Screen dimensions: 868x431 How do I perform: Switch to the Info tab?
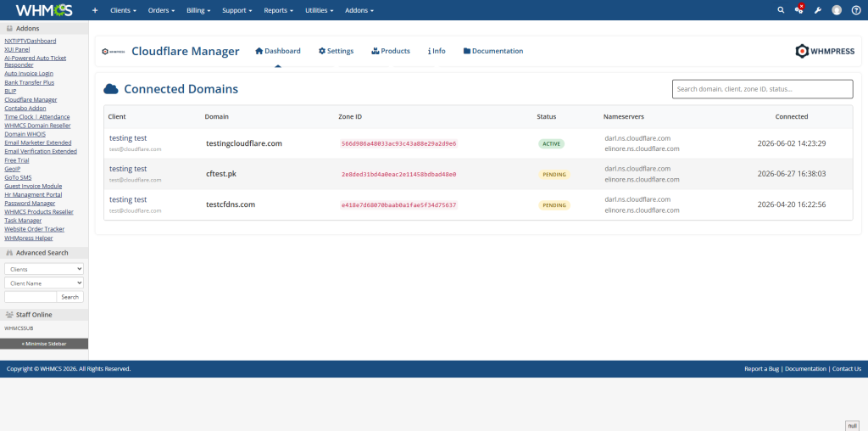[x=437, y=51]
